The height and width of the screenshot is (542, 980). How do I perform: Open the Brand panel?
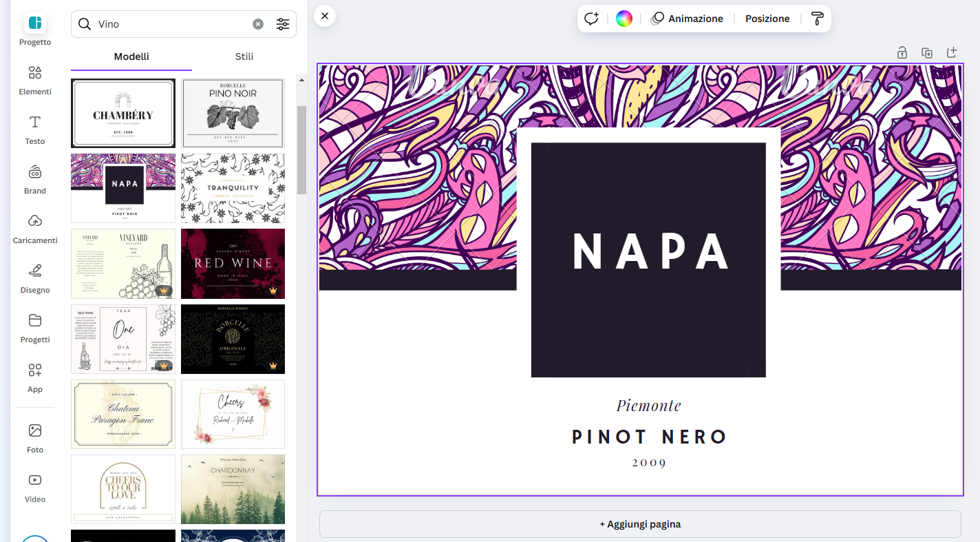[35, 179]
